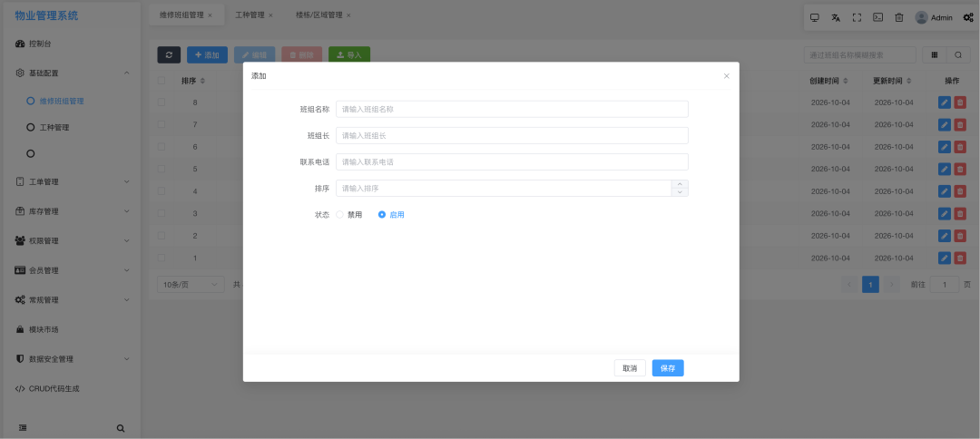The height and width of the screenshot is (439, 980).
Task: Expand the 权限管理 menu group
Action: [x=73, y=240]
